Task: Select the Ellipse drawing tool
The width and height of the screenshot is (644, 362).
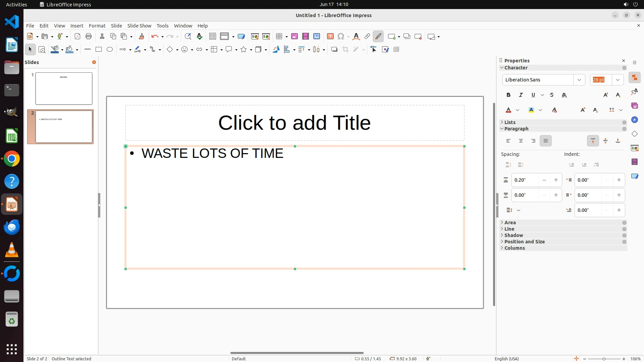Action: pyautogui.click(x=110, y=50)
